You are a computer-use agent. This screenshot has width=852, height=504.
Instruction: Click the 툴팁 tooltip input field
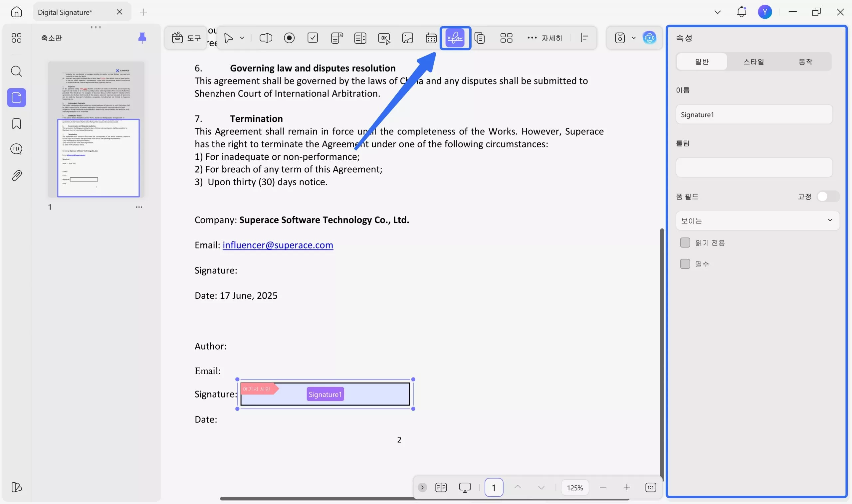tap(754, 167)
